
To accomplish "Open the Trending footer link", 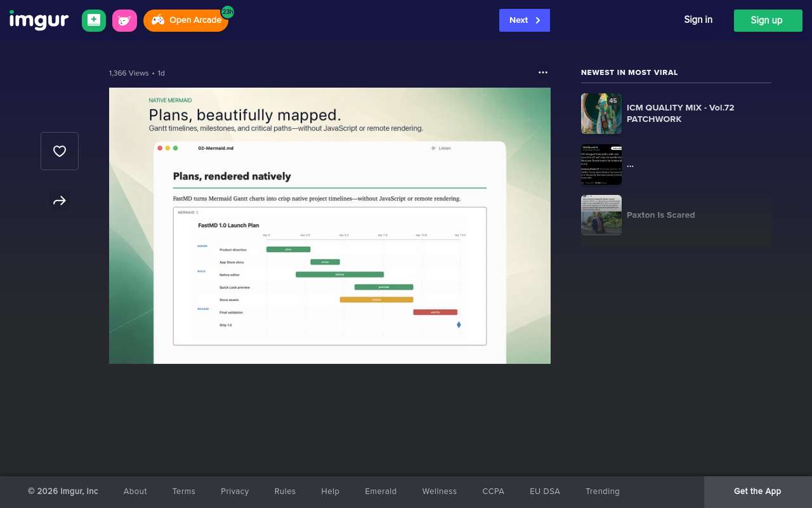I will [603, 491].
